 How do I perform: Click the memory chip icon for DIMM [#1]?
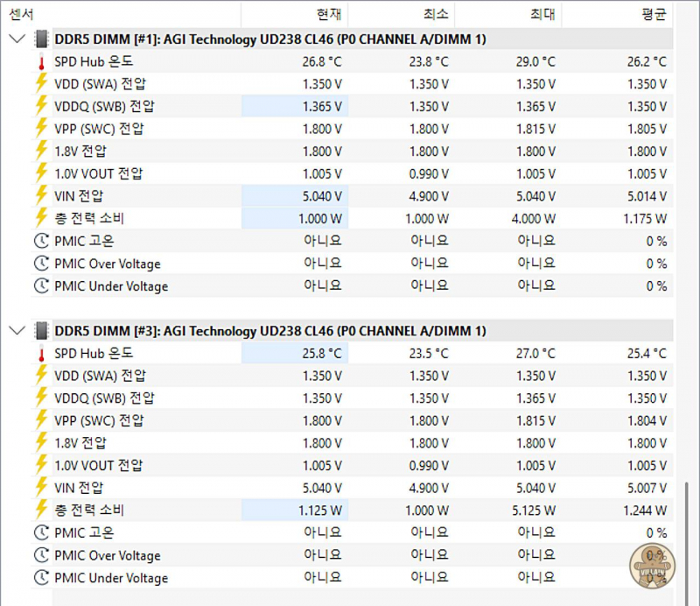(x=40, y=39)
